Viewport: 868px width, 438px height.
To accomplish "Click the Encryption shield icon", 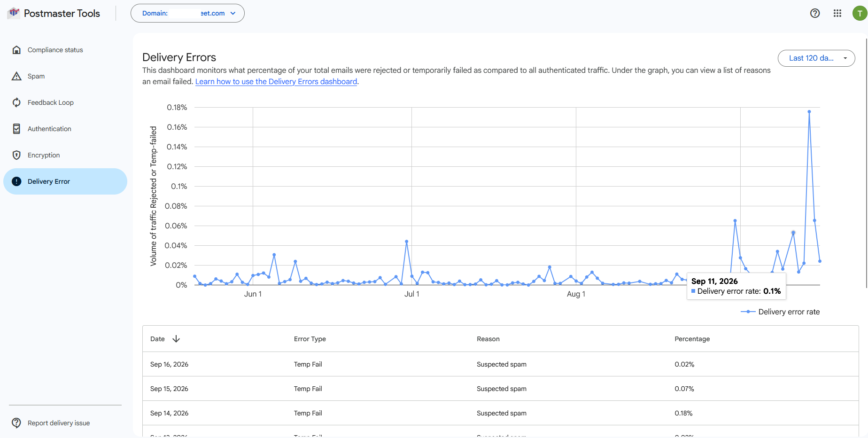I will coord(16,155).
